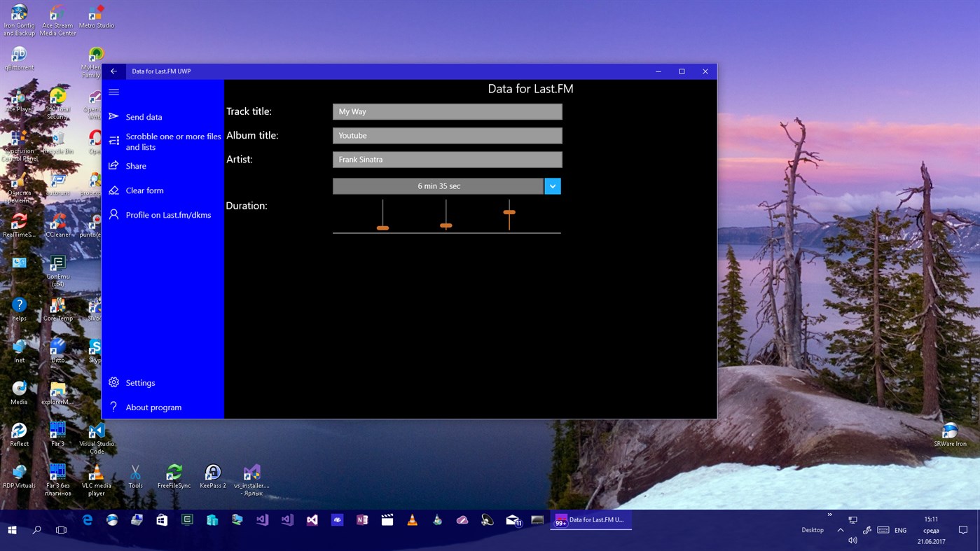Open the Windows Start menu
This screenshot has height=551, width=980.
point(12,530)
